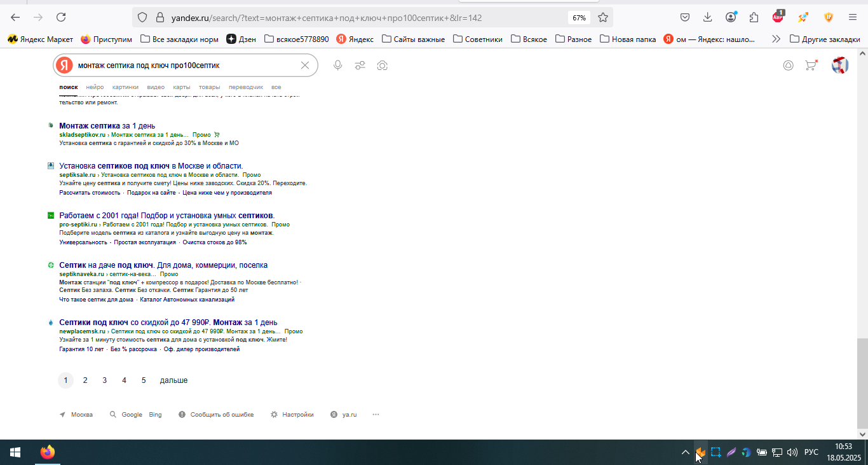This screenshot has width=868, height=465.
Task: Go to search results page 2
Action: click(85, 380)
